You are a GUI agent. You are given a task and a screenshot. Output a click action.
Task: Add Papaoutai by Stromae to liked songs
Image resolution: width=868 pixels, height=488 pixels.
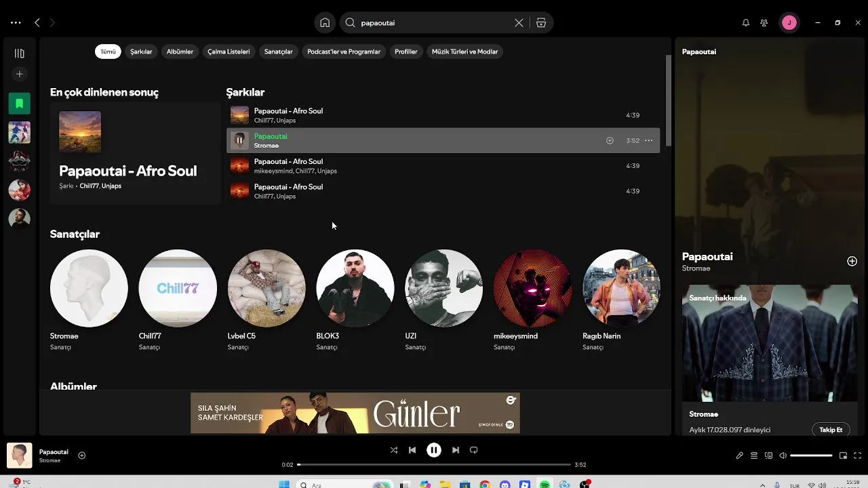point(610,140)
